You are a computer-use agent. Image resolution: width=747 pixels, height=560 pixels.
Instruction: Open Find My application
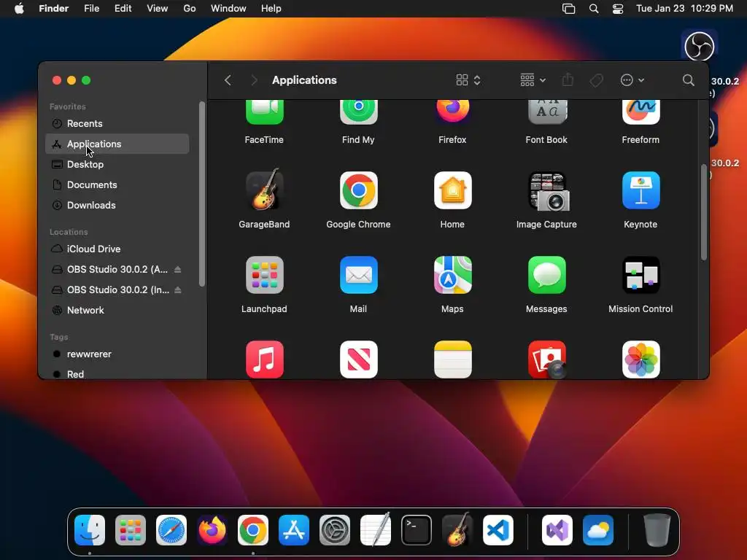click(x=358, y=112)
